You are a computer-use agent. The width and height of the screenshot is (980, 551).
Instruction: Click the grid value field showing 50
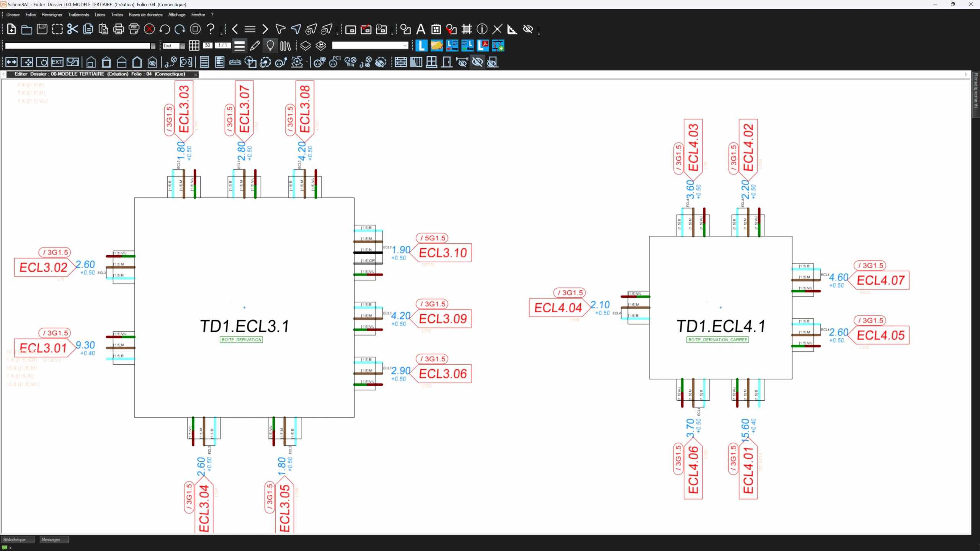(207, 46)
